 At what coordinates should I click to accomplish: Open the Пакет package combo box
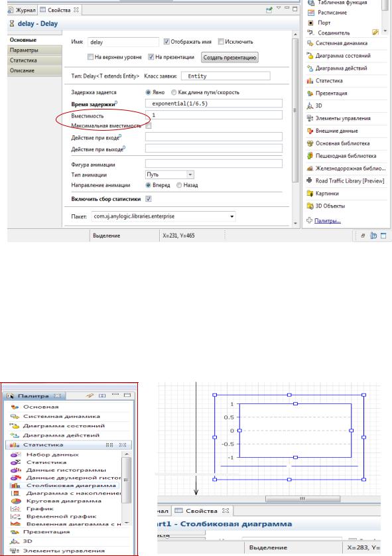click(x=163, y=216)
